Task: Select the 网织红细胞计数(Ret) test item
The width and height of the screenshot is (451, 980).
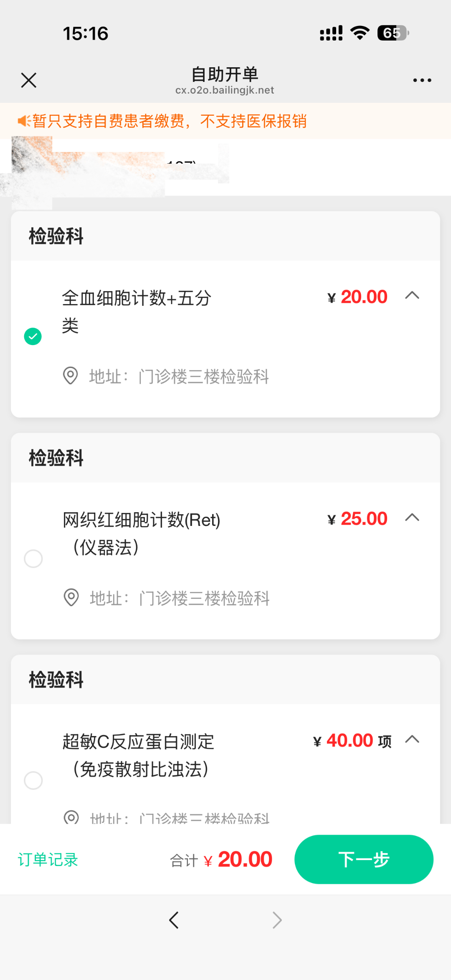Action: [33, 559]
